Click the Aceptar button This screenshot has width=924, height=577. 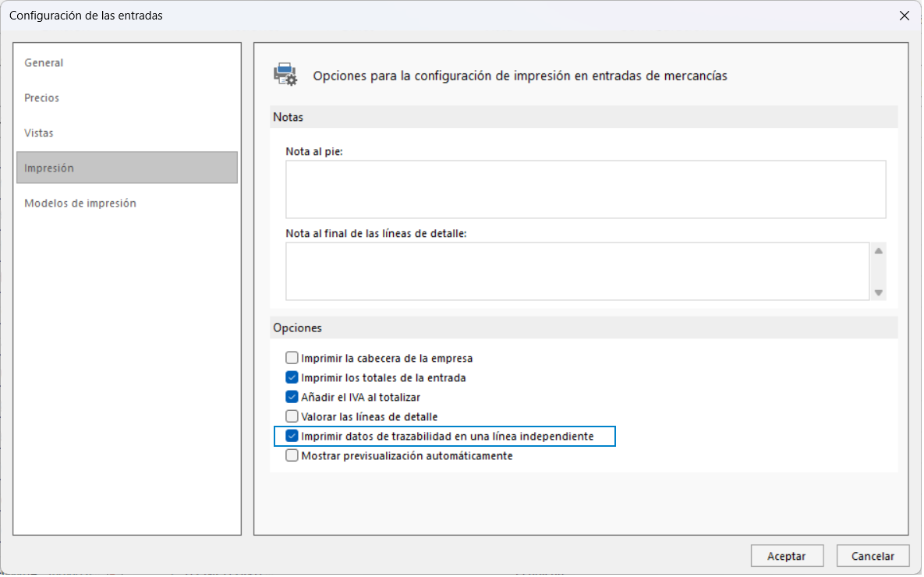coord(787,557)
